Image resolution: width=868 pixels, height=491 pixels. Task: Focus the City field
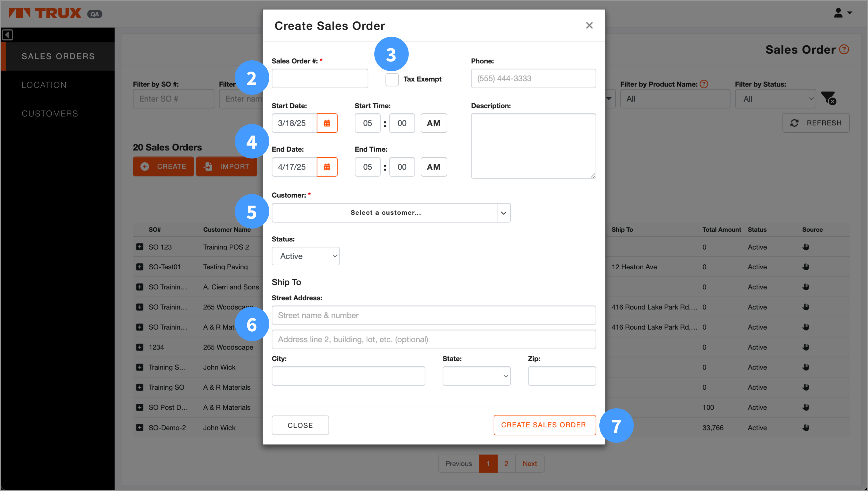[x=348, y=376]
